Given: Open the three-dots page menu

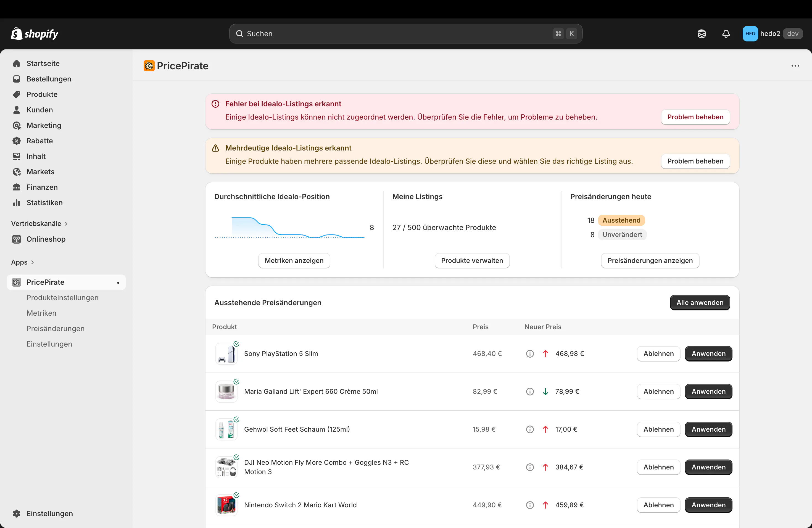Looking at the screenshot, I should (x=795, y=66).
